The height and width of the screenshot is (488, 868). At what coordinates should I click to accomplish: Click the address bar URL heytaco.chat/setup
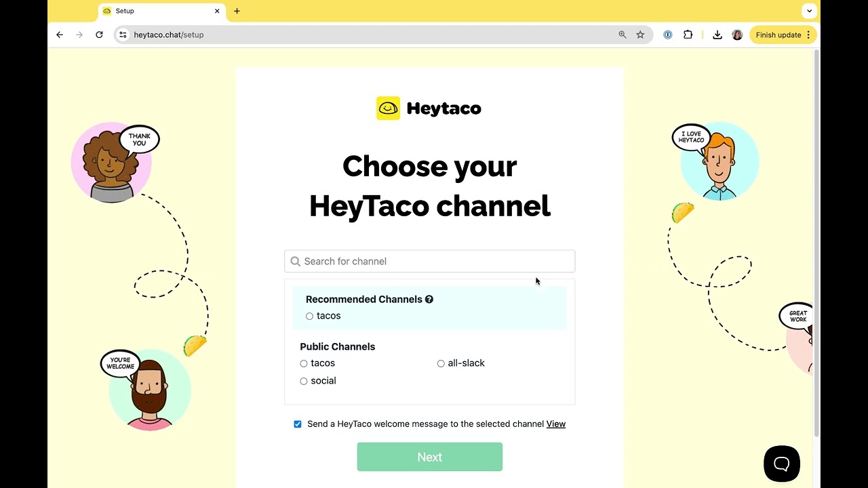(169, 35)
